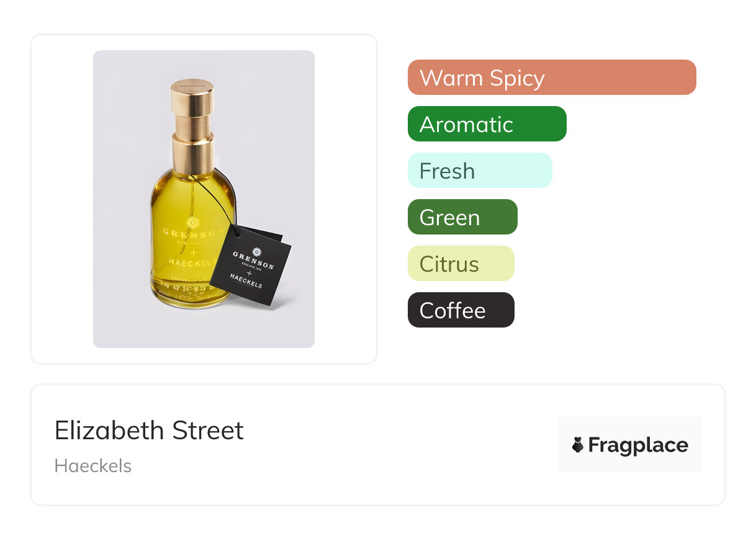Click the gold plus sign on the bottle
Image resolution: width=756 pixels, height=536 pixels.
(193, 252)
